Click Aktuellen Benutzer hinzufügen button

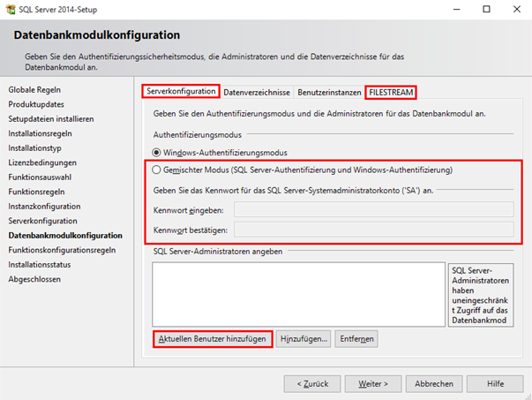click(x=212, y=339)
